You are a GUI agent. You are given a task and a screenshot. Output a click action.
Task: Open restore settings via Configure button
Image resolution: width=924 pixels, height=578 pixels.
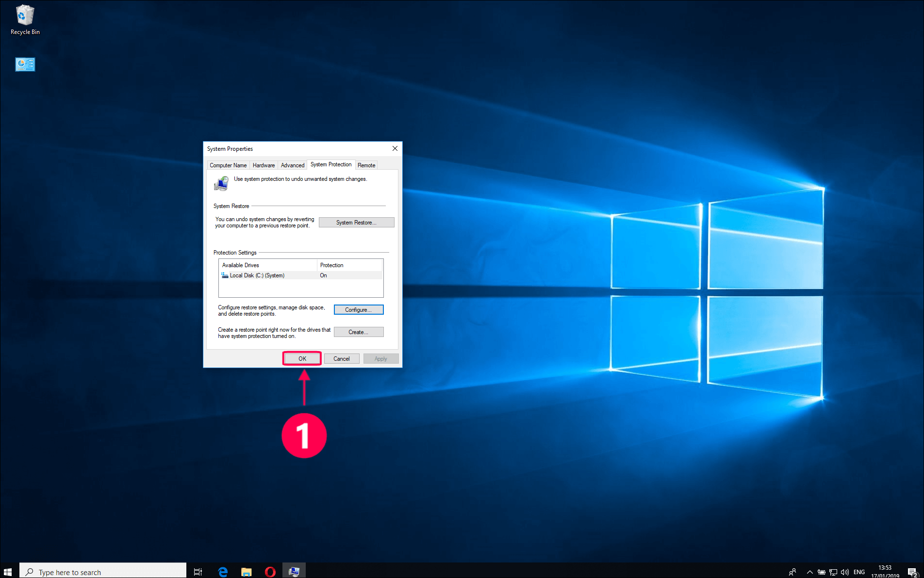(358, 309)
